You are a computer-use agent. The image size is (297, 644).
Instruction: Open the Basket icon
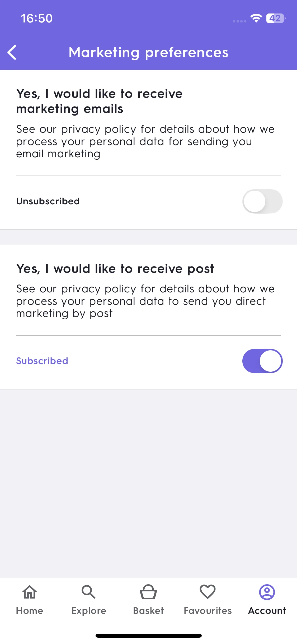tap(148, 592)
